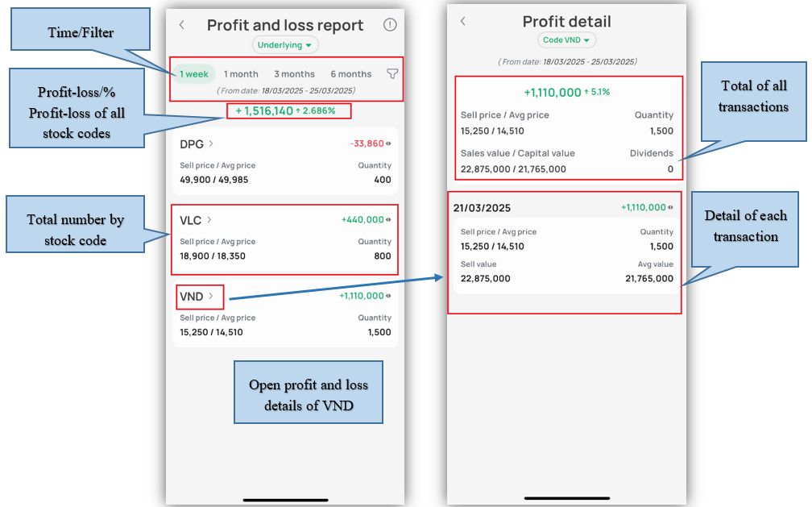Expand VLC stock details chevron
Image resolution: width=812 pixels, height=507 pixels.
coord(209,219)
